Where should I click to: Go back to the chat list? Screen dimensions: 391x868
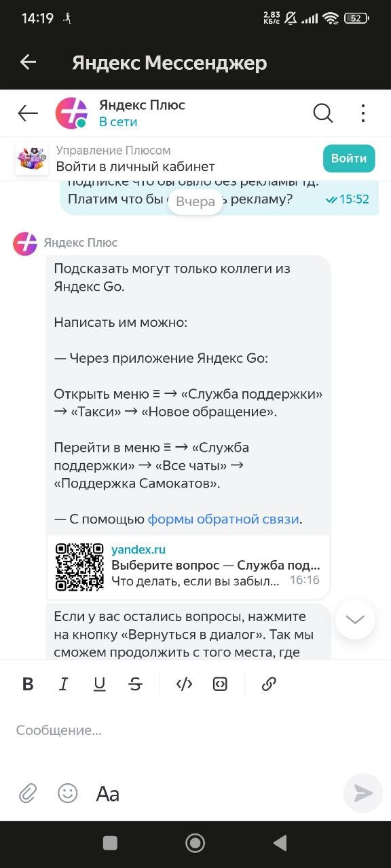click(x=27, y=113)
